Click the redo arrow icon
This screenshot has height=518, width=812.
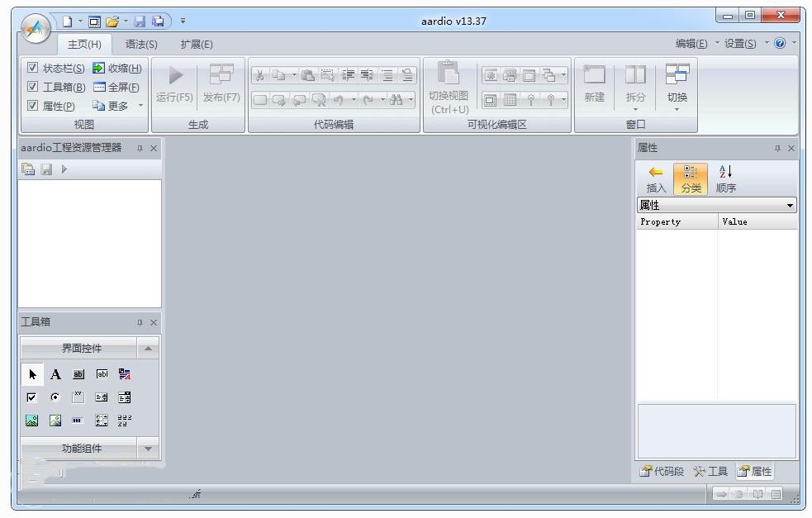pos(368,99)
